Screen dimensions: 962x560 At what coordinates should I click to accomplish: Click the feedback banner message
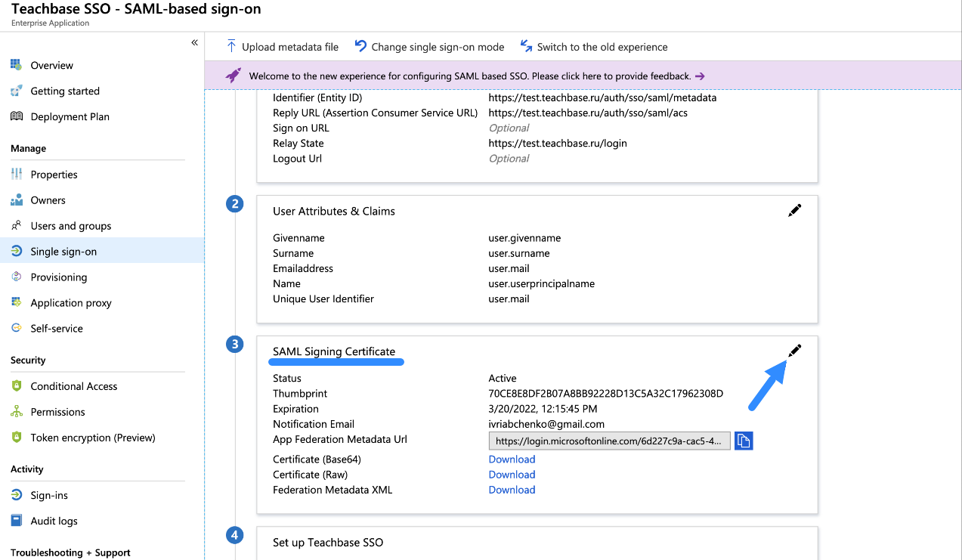tap(470, 76)
